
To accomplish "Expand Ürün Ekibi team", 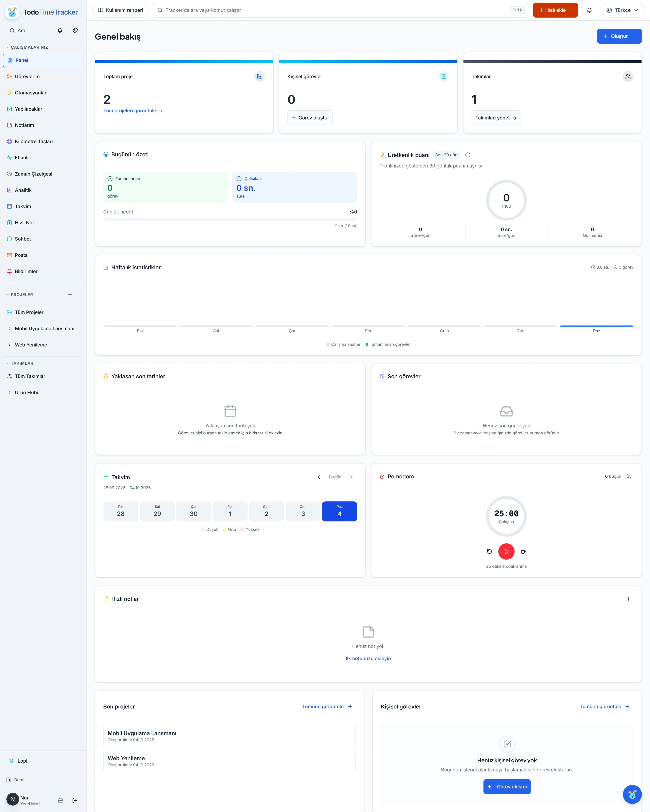I will (9, 392).
